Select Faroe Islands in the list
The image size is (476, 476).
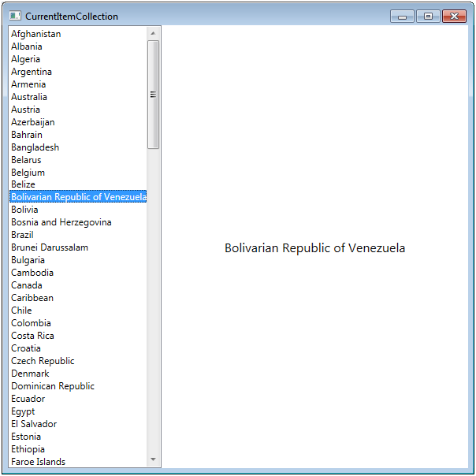[x=78, y=462]
